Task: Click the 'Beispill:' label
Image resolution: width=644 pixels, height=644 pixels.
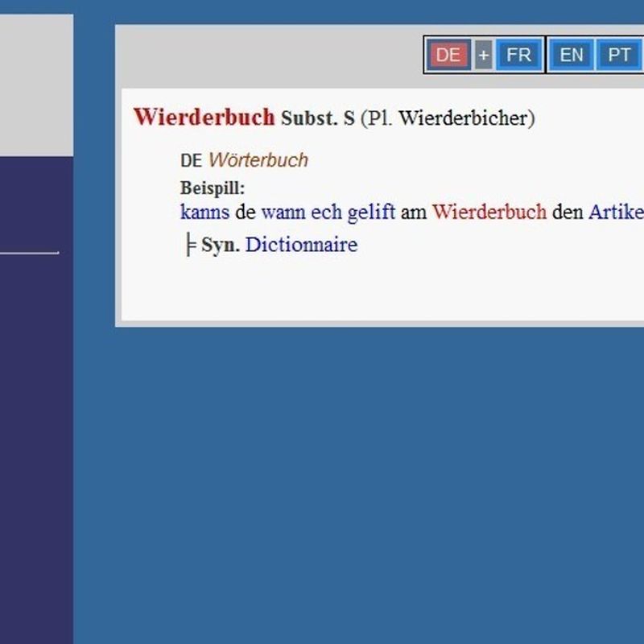Action: (x=213, y=188)
